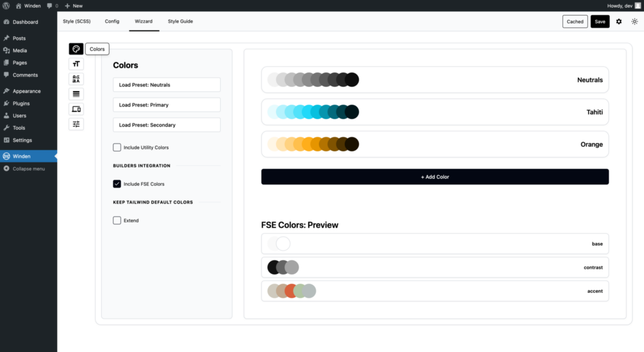Collapse the admin sidebar menu
644x352 pixels.
pyautogui.click(x=28, y=169)
